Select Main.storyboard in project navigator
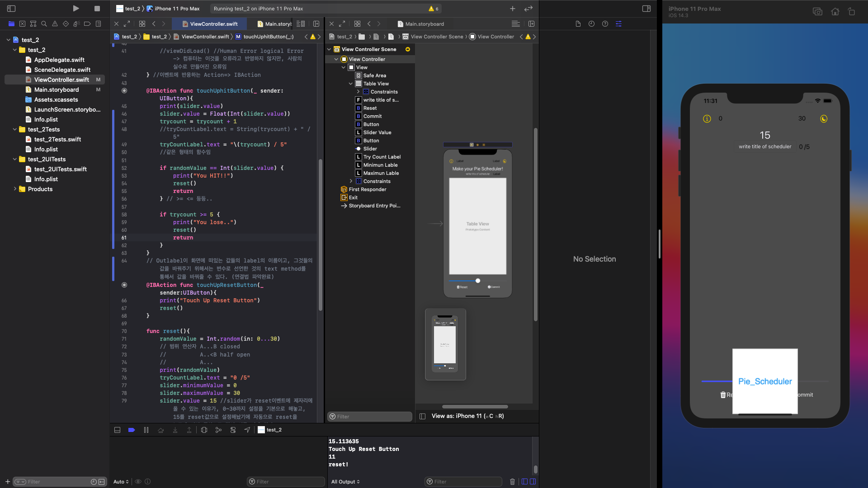 57,89
